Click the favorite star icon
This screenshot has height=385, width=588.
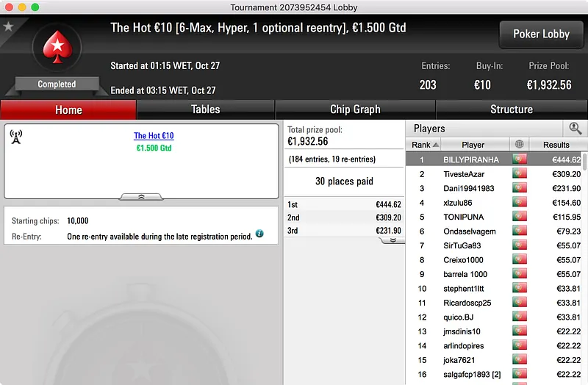(x=8, y=26)
